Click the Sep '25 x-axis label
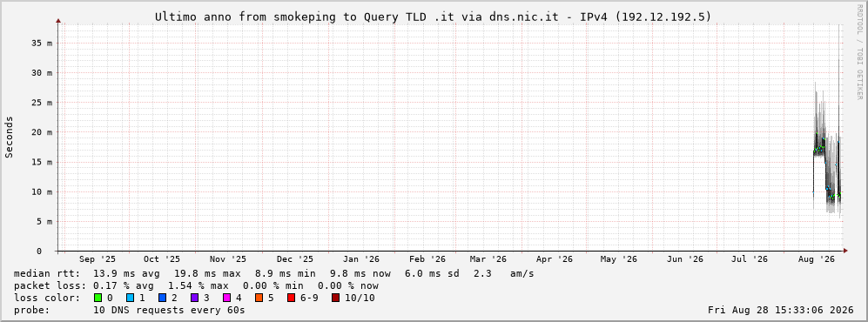Screen dimensions: 868x322 pyautogui.click(x=98, y=259)
